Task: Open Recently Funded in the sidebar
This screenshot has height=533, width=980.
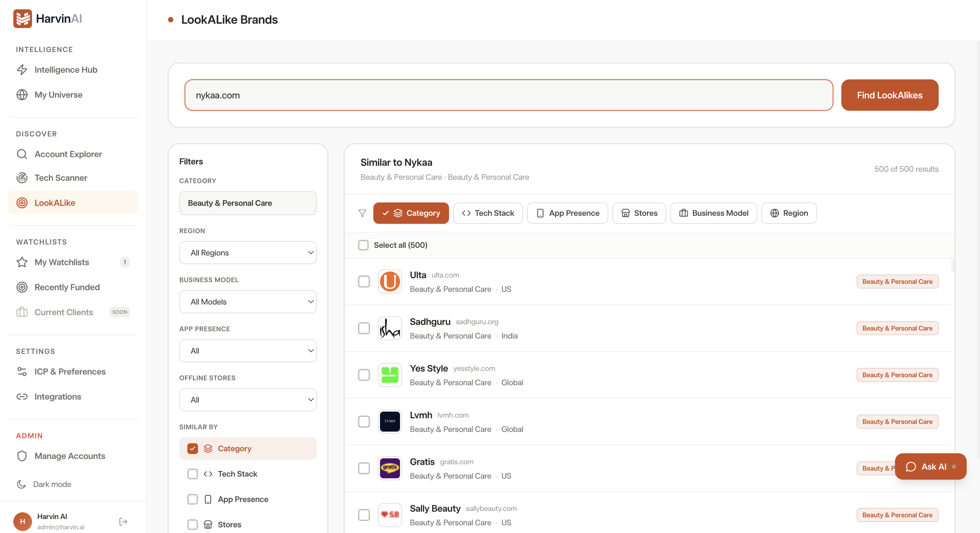Action: point(67,287)
